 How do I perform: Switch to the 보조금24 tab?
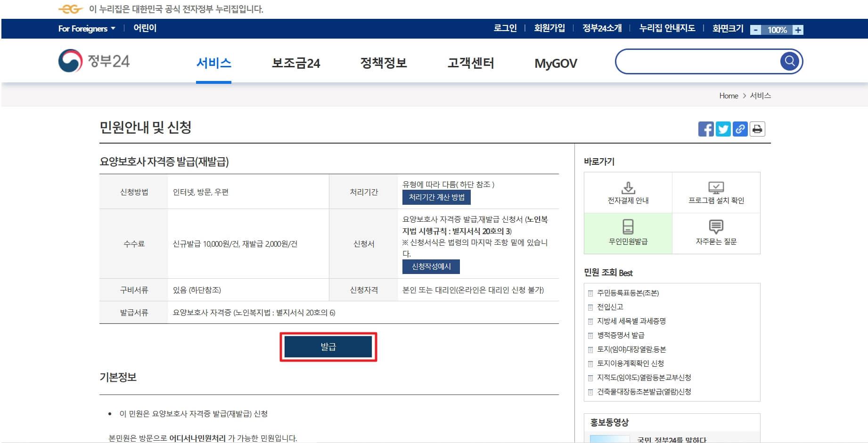(296, 63)
